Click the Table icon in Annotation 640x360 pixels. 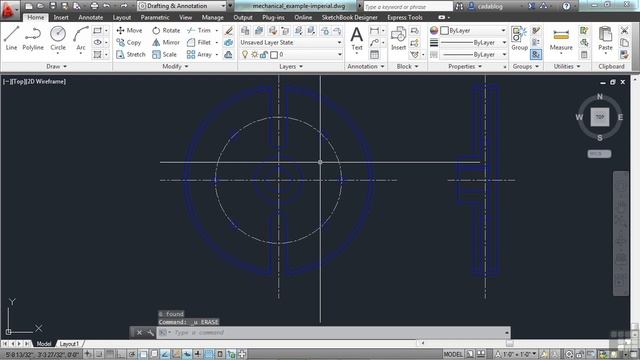pos(374,54)
